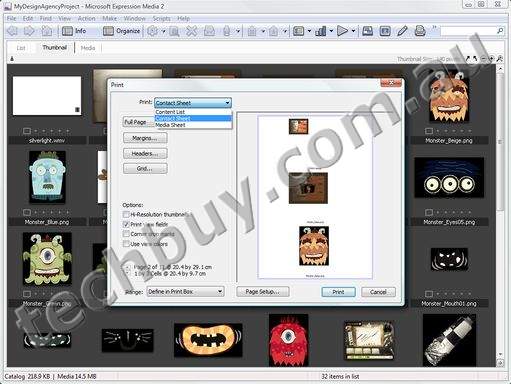Click the Home toolbar icon
Viewport: 511px width, 384px height.
point(47,31)
